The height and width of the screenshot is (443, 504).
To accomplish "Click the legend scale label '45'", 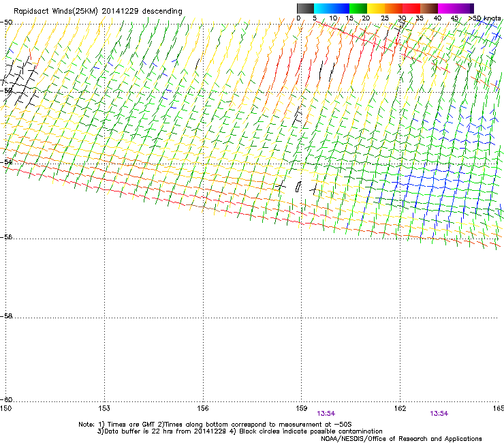I will pyautogui.click(x=454, y=18).
